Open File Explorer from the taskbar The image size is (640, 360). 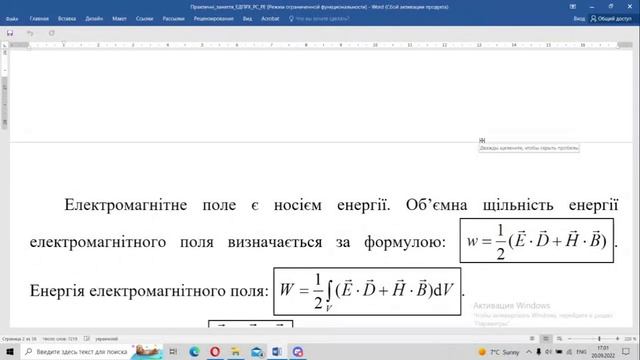236,352
